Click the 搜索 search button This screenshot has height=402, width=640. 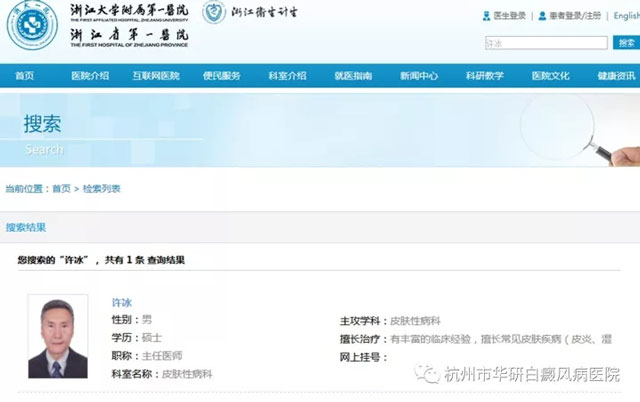point(627,43)
